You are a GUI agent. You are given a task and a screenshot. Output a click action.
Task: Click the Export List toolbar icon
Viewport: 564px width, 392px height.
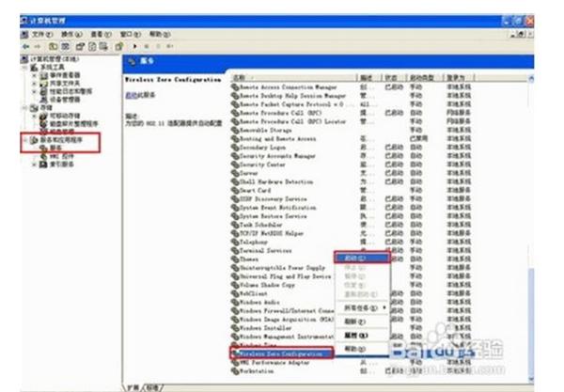tap(103, 46)
